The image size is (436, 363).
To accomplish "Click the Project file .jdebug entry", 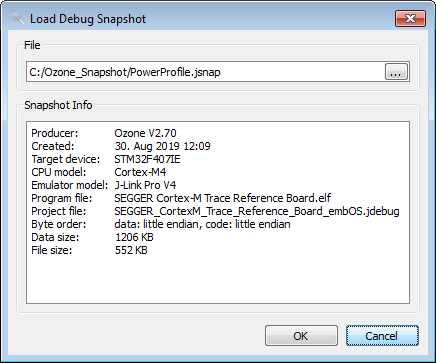I will point(215,211).
